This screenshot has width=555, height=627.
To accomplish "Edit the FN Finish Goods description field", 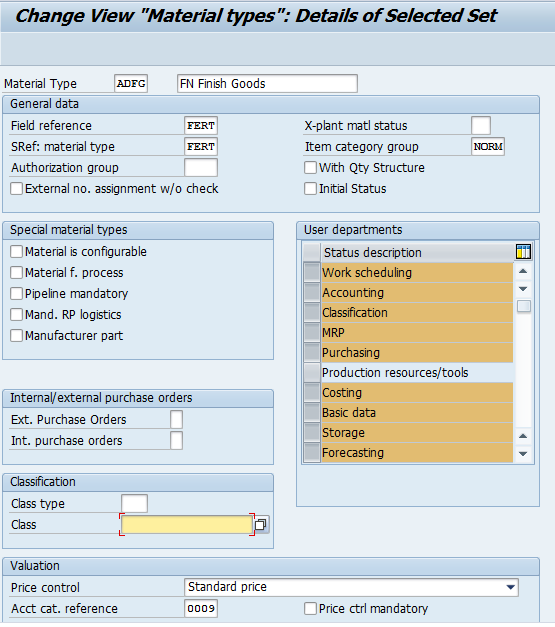I will point(267,84).
